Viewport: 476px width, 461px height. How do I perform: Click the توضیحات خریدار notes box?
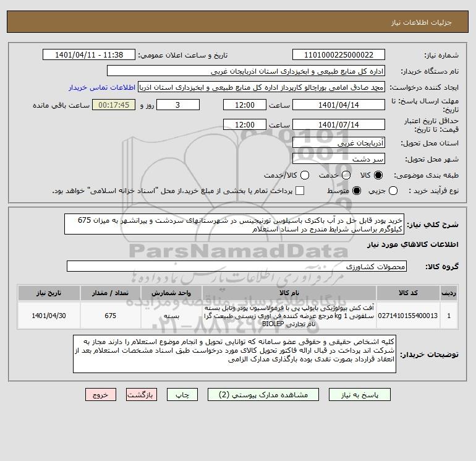(234, 354)
